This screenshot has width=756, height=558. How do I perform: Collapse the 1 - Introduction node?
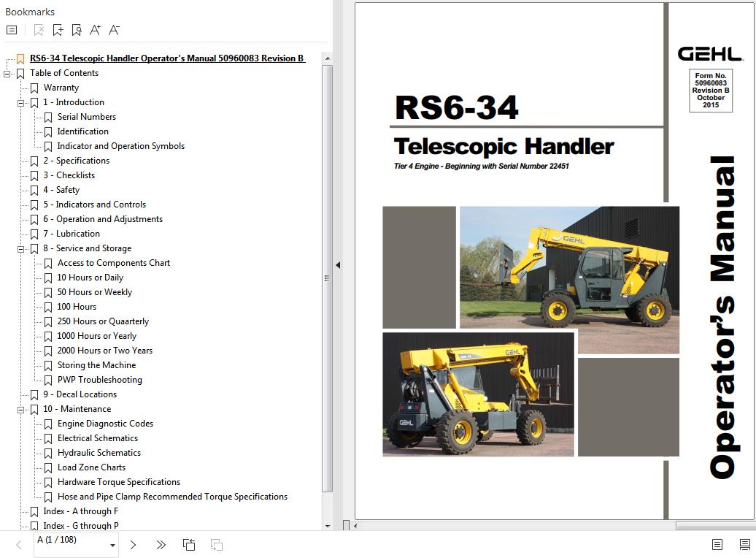coord(20,103)
